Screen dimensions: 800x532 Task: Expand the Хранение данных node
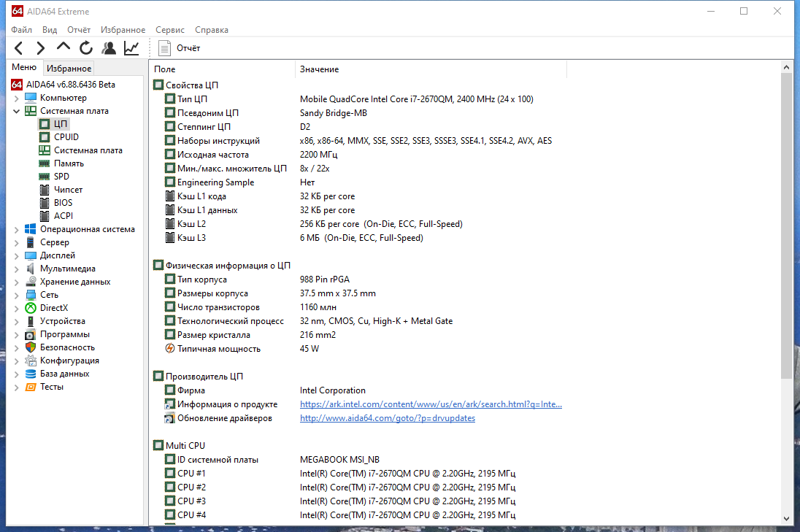pos(16,282)
